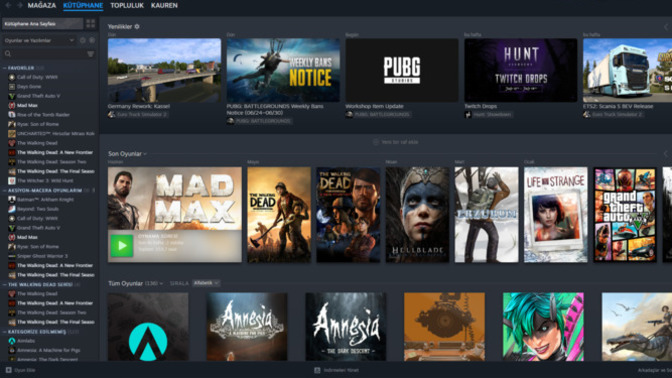Open the Alfabetik sort dropdown

206,283
